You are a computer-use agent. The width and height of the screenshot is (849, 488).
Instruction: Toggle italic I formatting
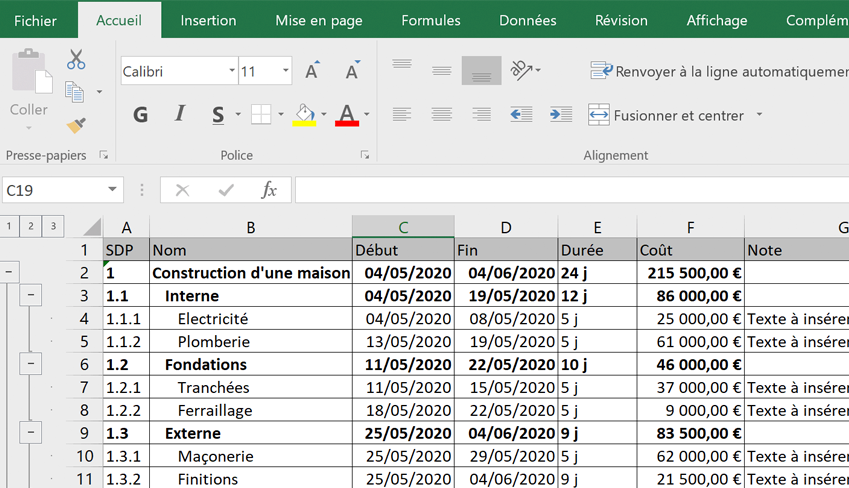pos(180,114)
